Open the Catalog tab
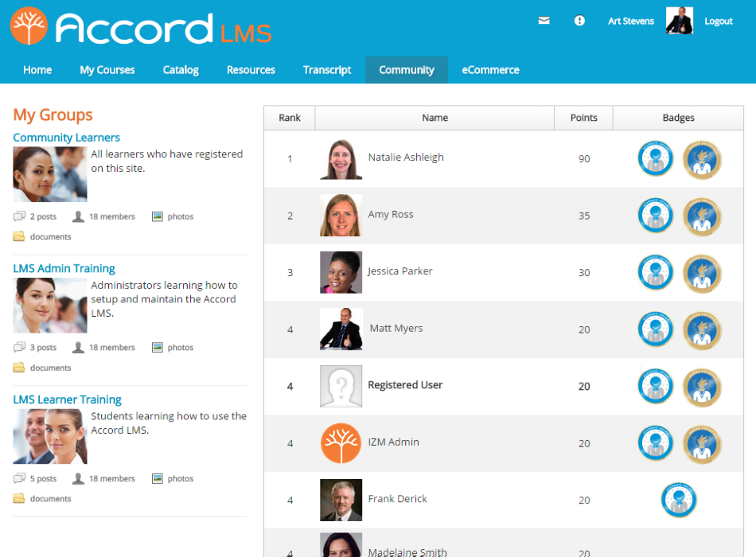Image resolution: width=756 pixels, height=557 pixels. 181,70
